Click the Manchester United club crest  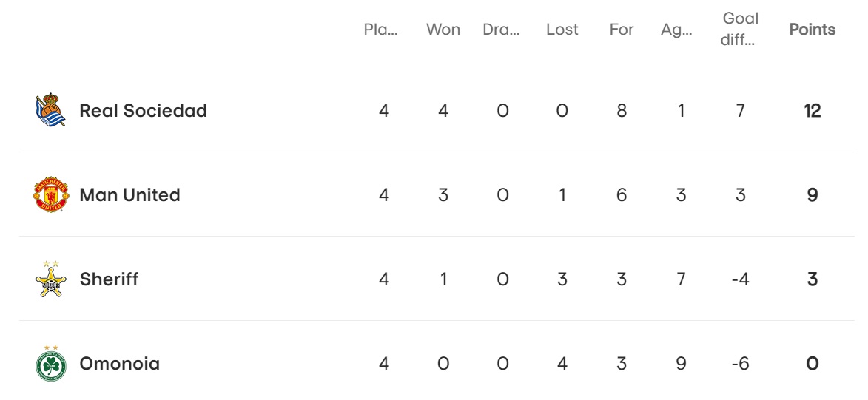pyautogui.click(x=51, y=194)
